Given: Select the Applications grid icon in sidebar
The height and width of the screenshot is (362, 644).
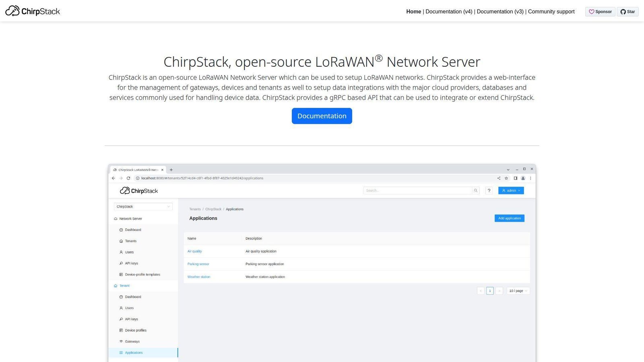Looking at the screenshot, I should tap(122, 352).
